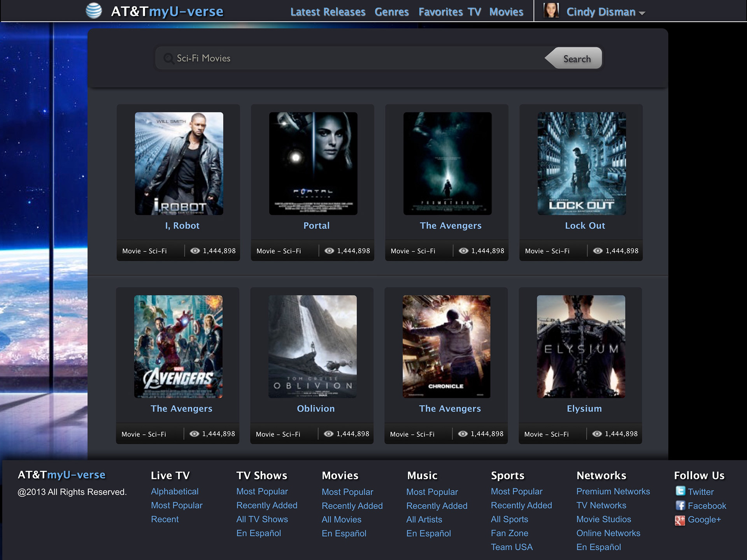747x560 pixels.
Task: Click Recent under Live TV
Action: (165, 519)
